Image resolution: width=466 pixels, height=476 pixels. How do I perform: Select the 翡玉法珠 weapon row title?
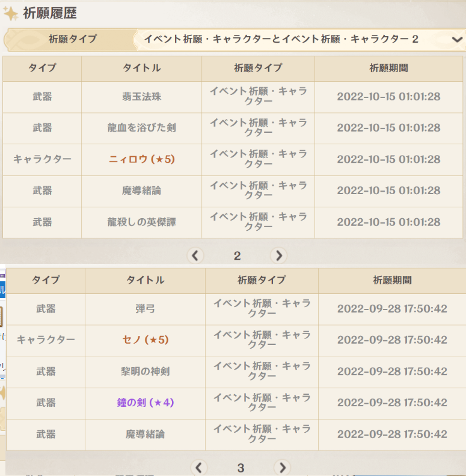click(x=141, y=97)
